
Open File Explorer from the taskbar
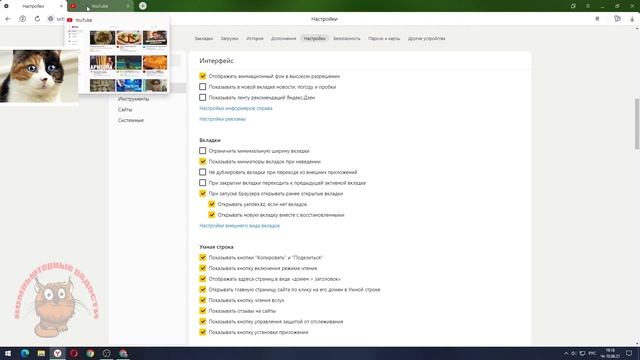(41, 353)
